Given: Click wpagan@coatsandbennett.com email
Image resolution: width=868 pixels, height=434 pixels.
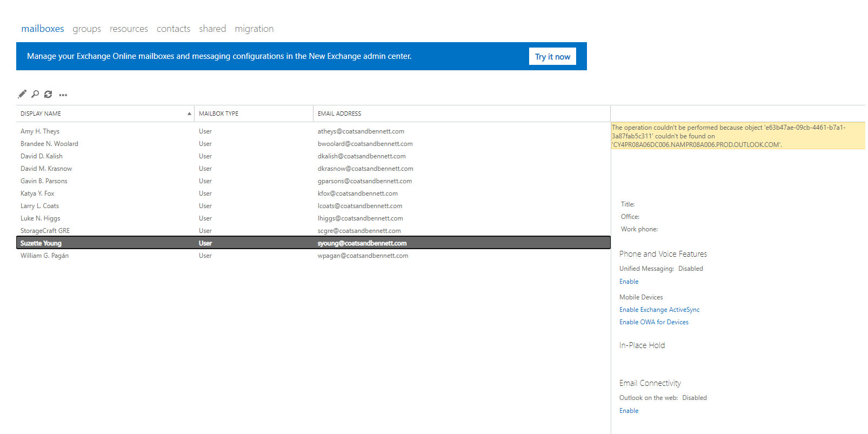Looking at the screenshot, I should [363, 256].
